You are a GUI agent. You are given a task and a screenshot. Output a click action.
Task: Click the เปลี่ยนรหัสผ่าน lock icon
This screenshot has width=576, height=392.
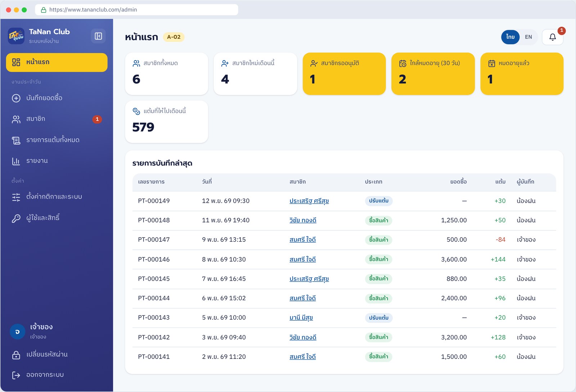(16, 355)
